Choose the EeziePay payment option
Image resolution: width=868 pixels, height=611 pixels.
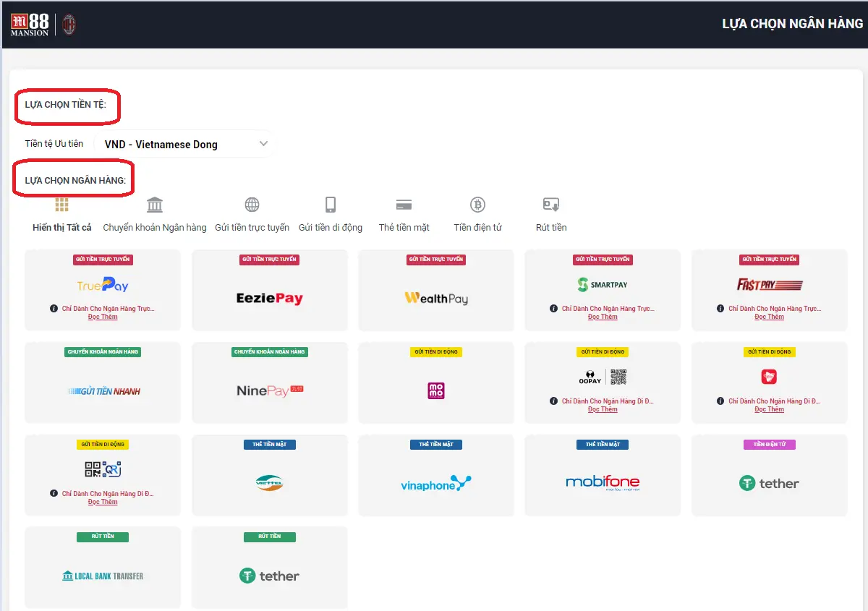[x=270, y=298]
